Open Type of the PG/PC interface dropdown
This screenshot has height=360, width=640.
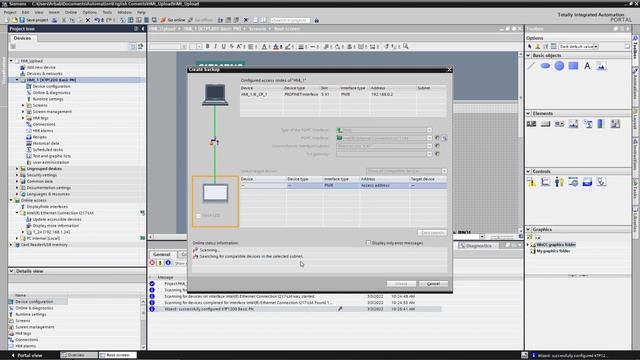point(429,130)
